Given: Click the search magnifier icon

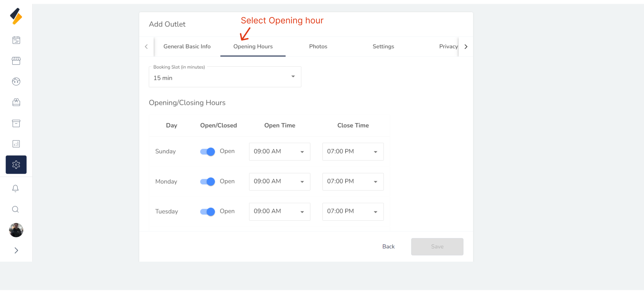Looking at the screenshot, I should click(x=15, y=209).
